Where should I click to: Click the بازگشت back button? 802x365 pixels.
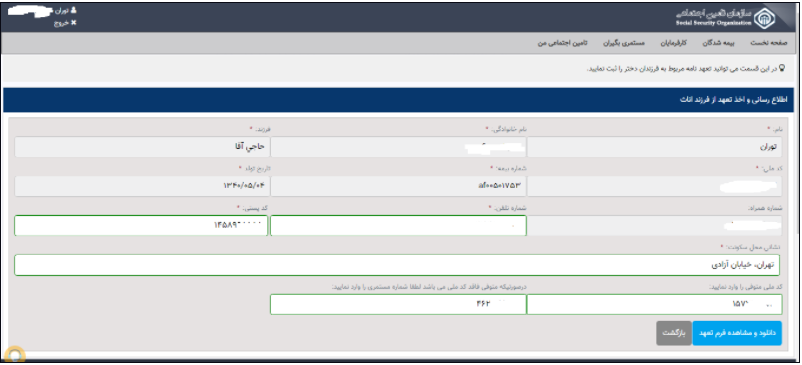(674, 333)
